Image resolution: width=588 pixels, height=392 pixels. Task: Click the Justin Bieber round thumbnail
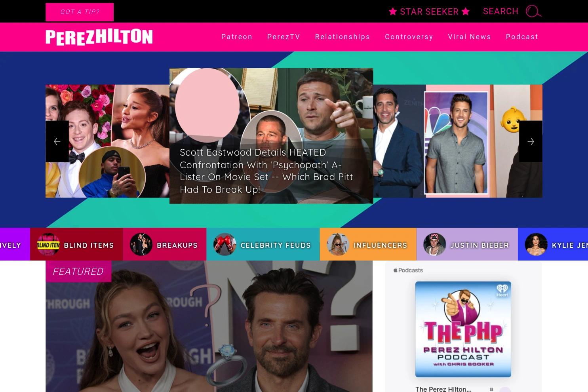(x=435, y=244)
